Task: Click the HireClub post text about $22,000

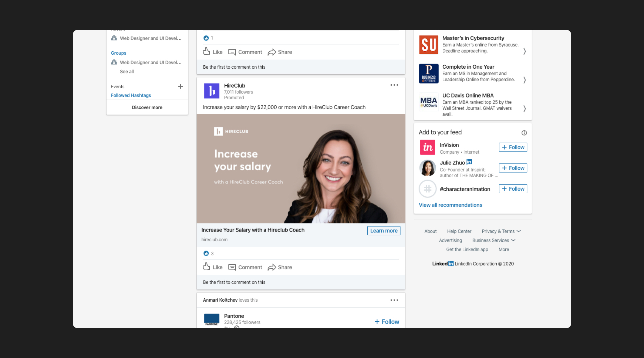Action: [x=284, y=107]
